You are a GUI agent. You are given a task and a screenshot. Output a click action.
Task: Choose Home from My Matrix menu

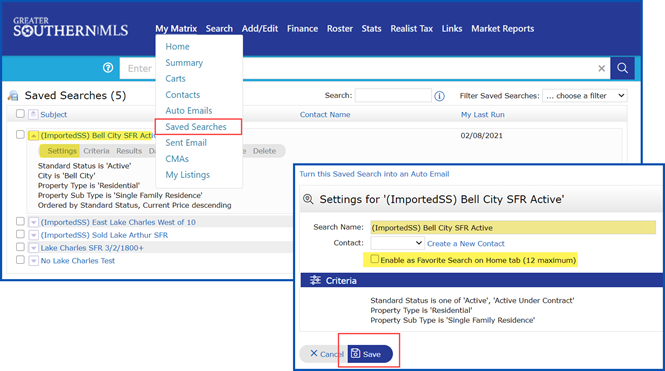pos(177,47)
